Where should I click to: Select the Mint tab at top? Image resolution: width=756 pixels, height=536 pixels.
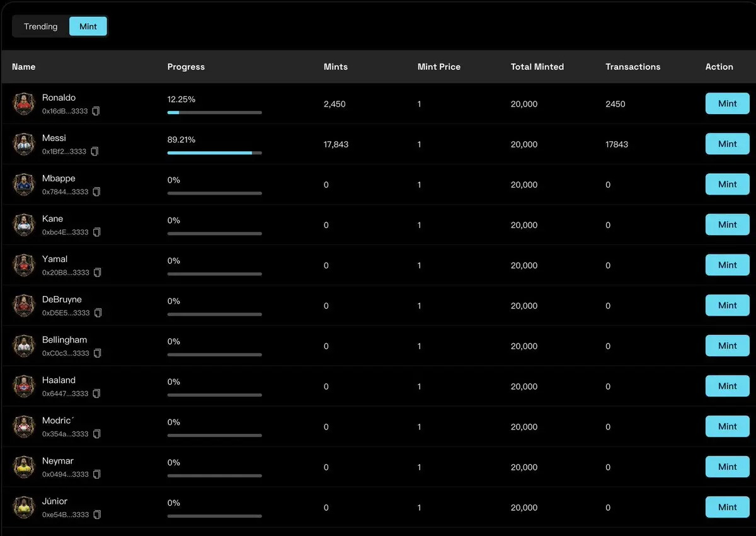[x=88, y=26]
